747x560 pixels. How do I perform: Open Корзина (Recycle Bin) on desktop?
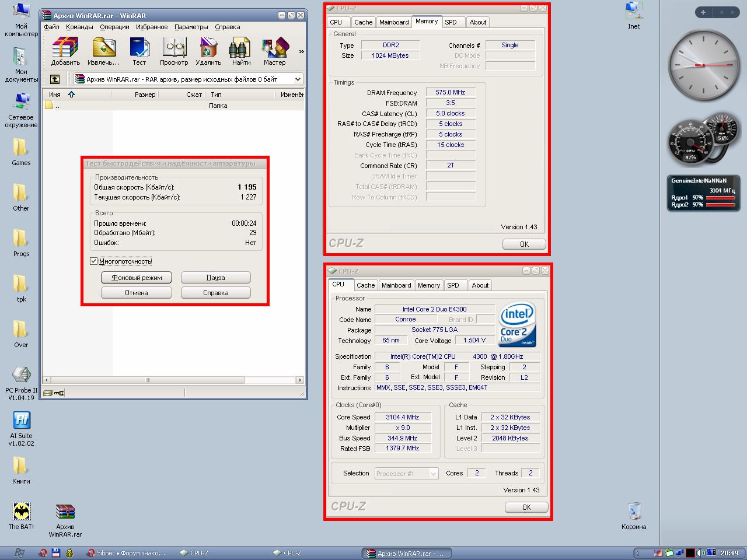click(634, 516)
